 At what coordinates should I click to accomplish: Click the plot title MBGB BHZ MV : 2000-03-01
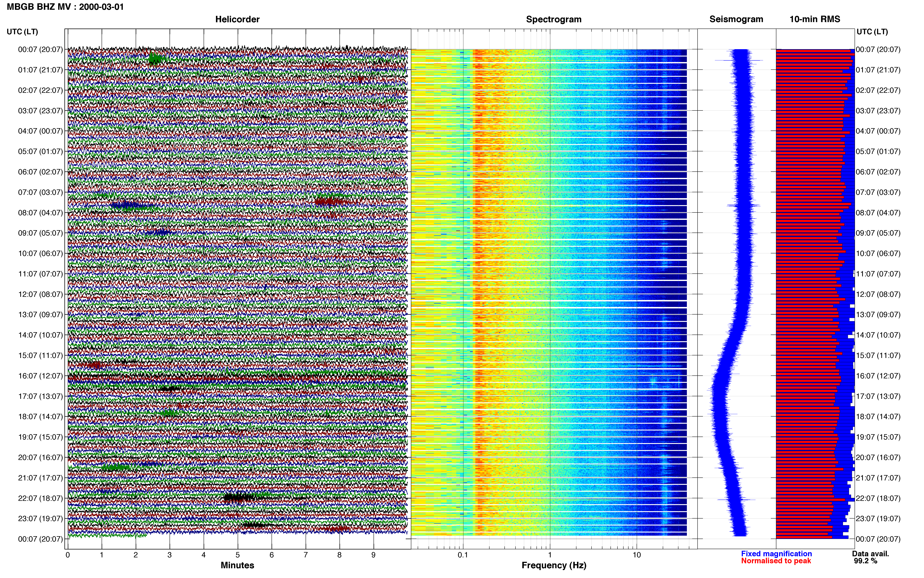(x=65, y=7)
